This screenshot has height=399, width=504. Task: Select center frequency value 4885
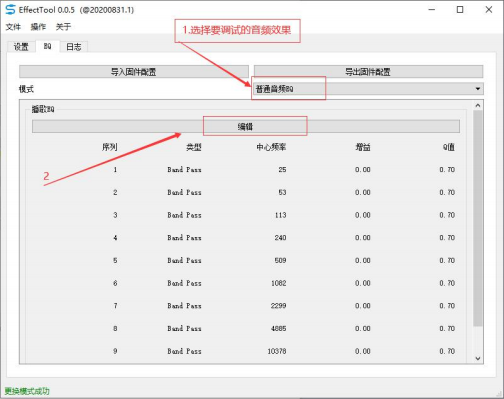(x=278, y=328)
